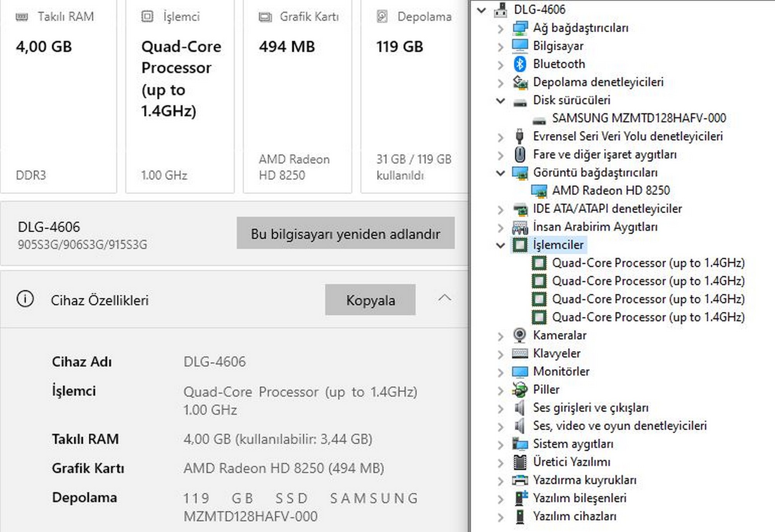Collapse the Disk sürücüleri tree node

click(x=501, y=100)
